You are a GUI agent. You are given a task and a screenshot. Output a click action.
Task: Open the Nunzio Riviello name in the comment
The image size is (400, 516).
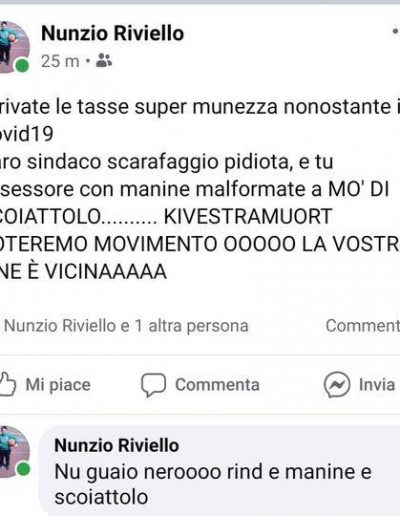pyautogui.click(x=116, y=445)
